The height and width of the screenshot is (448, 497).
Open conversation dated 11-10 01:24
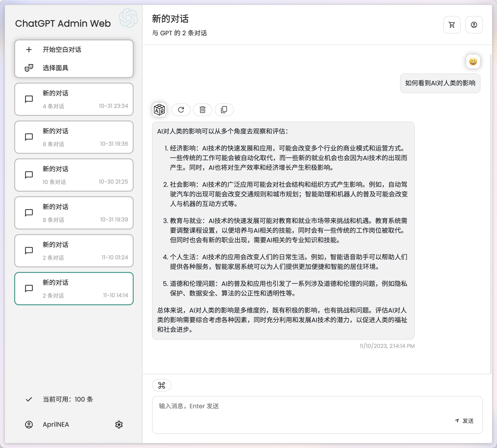[x=74, y=251]
